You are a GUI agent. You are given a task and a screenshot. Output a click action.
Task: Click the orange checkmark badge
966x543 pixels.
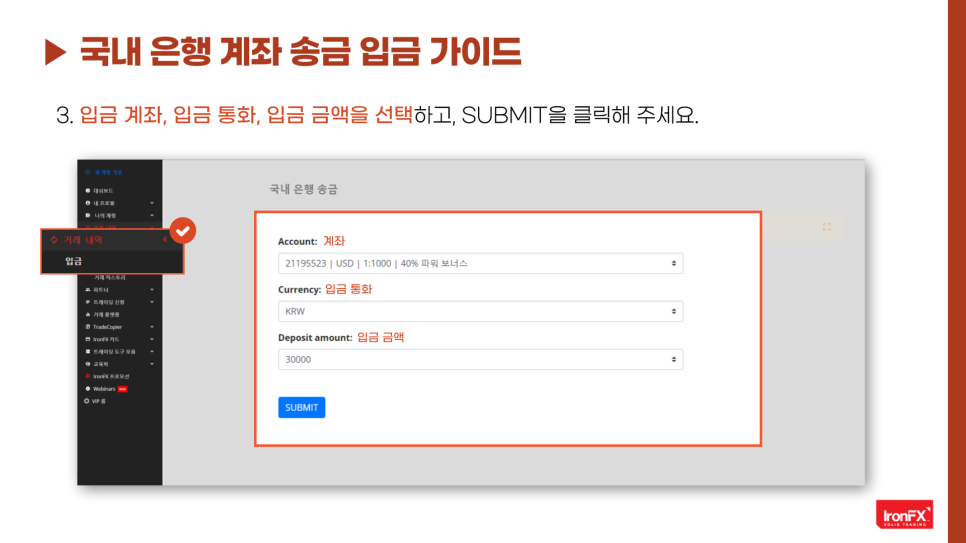[x=182, y=231]
